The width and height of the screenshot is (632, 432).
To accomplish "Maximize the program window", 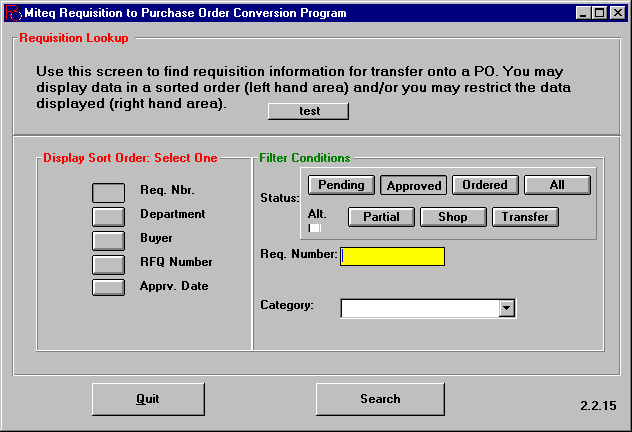I will 601,13.
